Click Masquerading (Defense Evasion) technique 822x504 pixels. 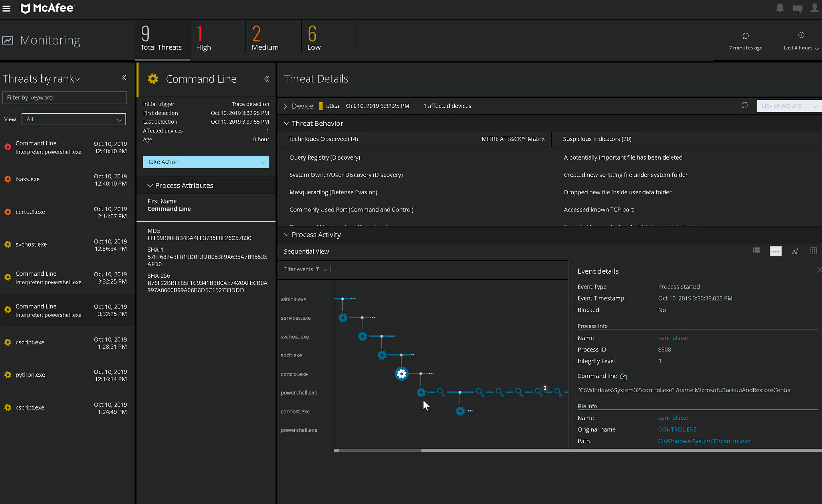point(333,192)
